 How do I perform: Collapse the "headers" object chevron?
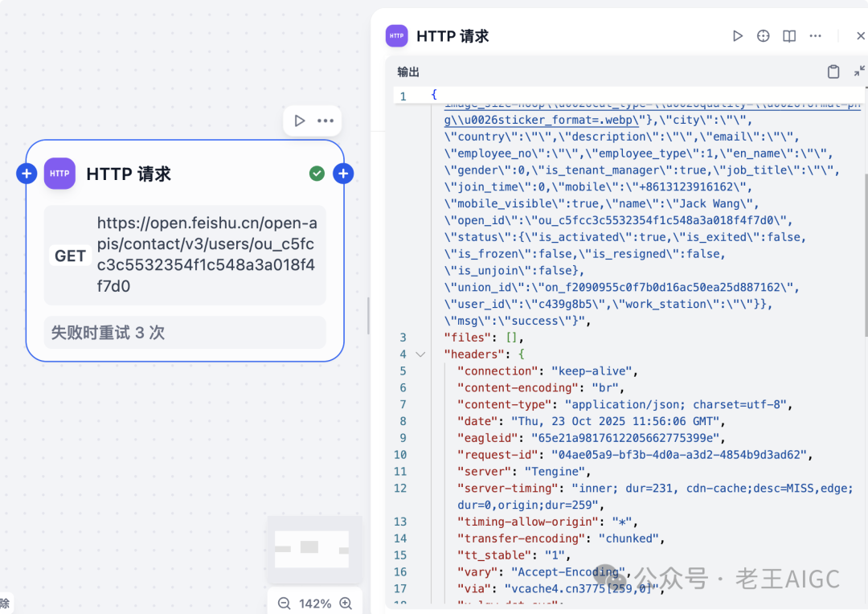420,354
